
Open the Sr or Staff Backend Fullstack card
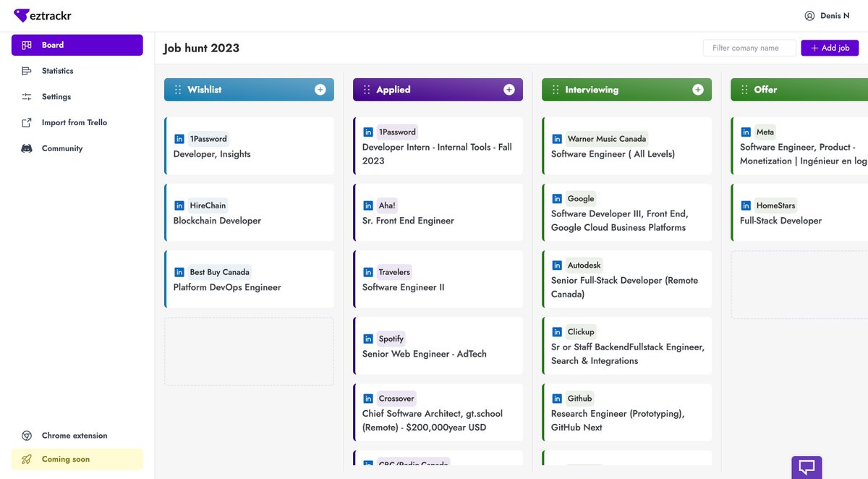(626, 346)
